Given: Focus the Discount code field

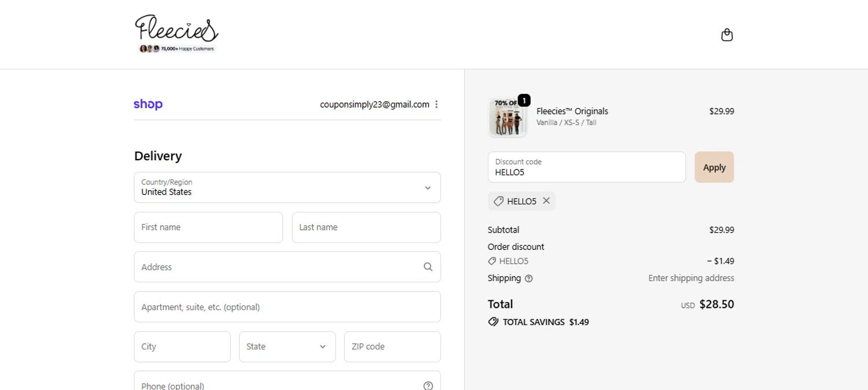Looking at the screenshot, I should coord(587,167).
